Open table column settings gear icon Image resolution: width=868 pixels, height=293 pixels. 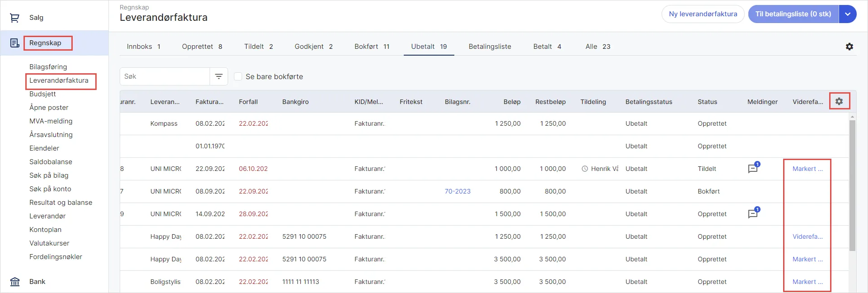839,101
